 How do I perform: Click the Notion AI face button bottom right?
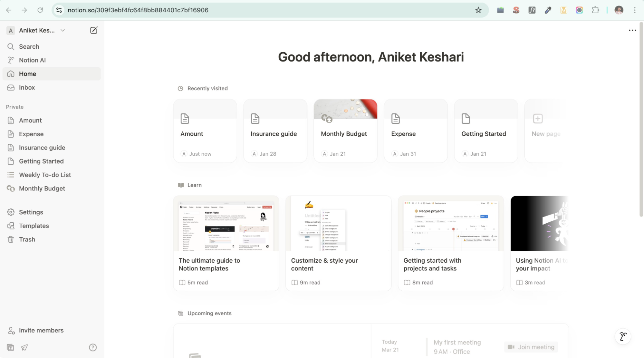click(623, 336)
